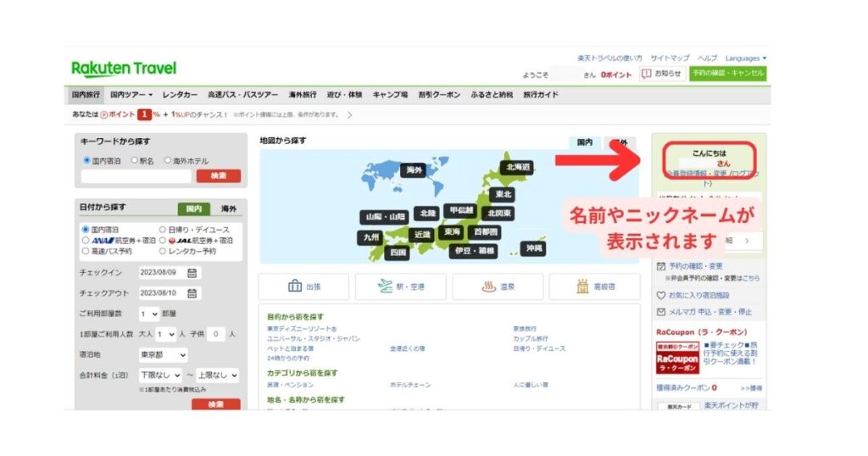Open the サイトマップ link
This screenshot has height=456, width=868.
pos(670,58)
